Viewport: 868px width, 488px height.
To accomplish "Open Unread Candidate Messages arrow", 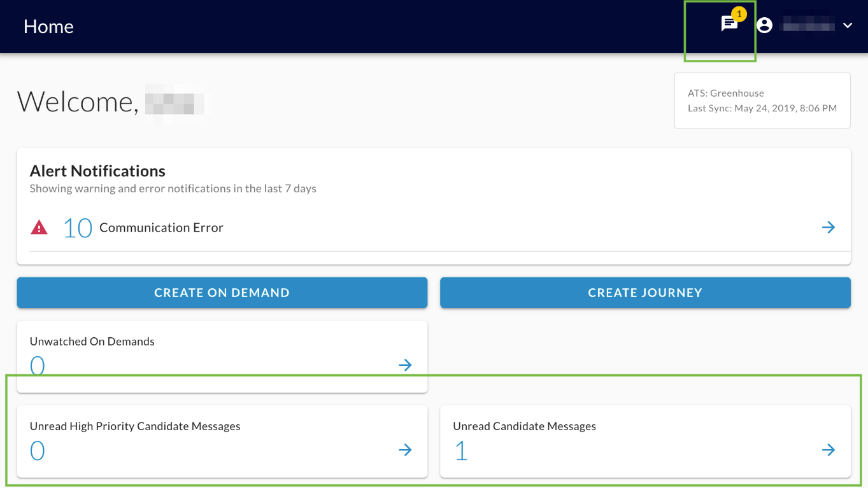I will pyautogui.click(x=828, y=450).
